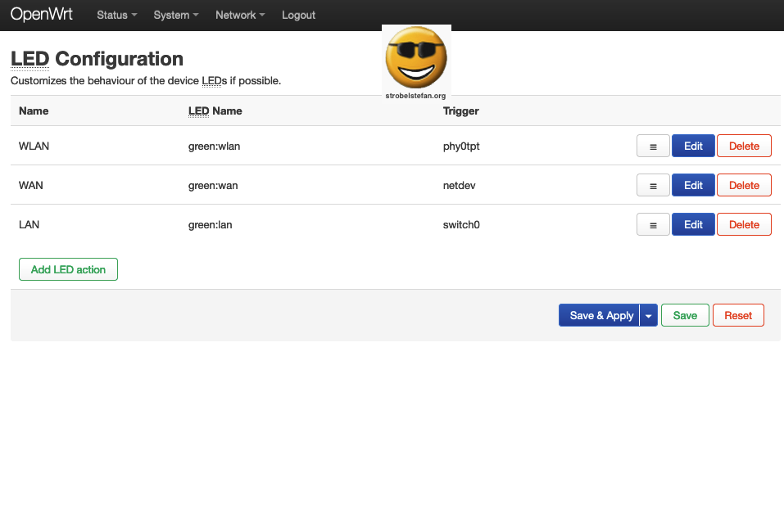Click the Add LED action button

point(68,269)
